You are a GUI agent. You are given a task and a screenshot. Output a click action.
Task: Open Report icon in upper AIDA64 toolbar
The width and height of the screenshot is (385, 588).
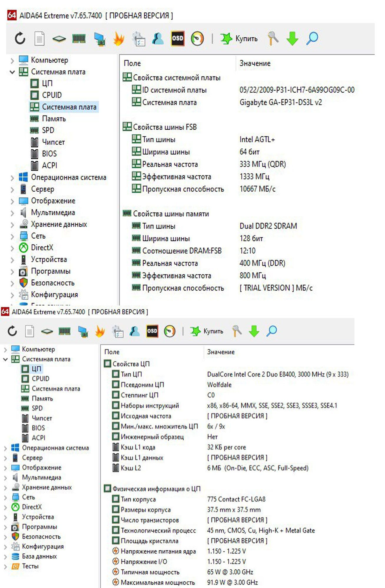click(39, 39)
